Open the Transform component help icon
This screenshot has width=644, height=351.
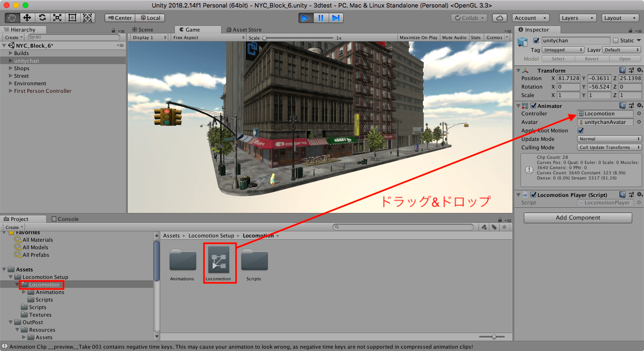(x=623, y=70)
